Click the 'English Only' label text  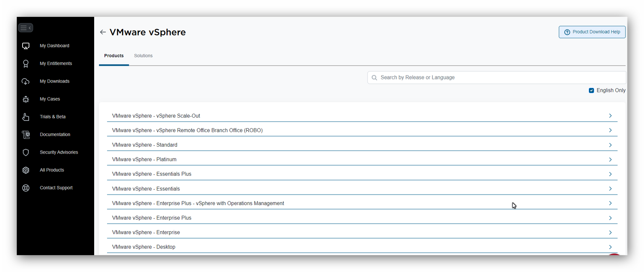tap(611, 91)
